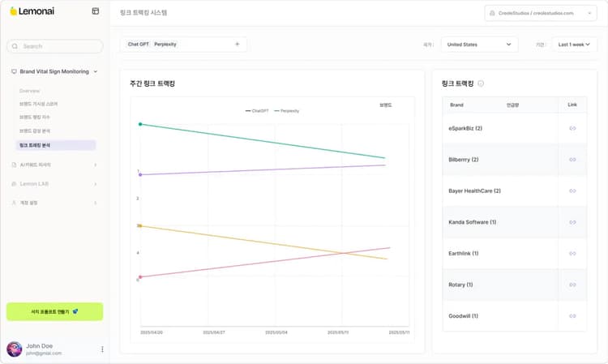Image resolution: width=608 pixels, height=364 pixels.
Task: Click the Search input field
Action: click(57, 46)
